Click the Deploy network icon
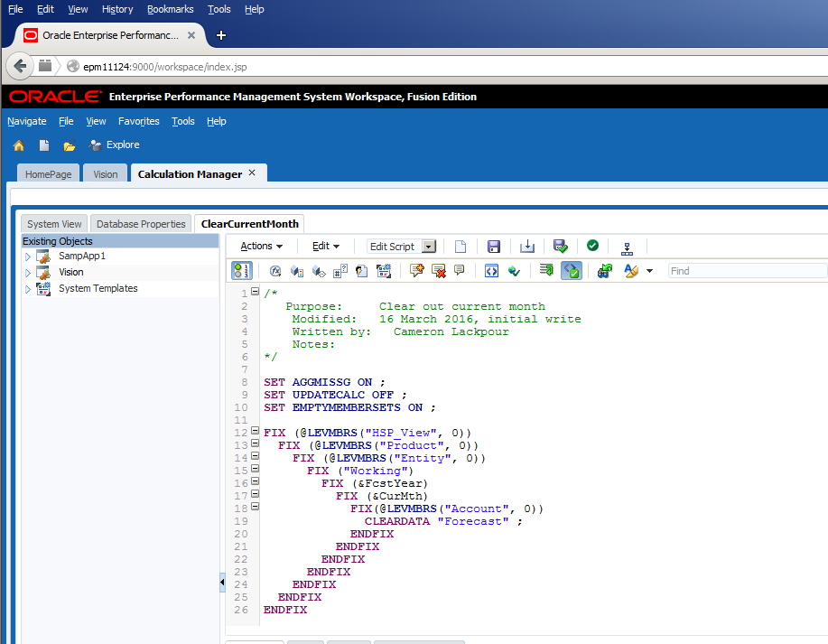This screenshot has height=644, width=828. [x=628, y=247]
